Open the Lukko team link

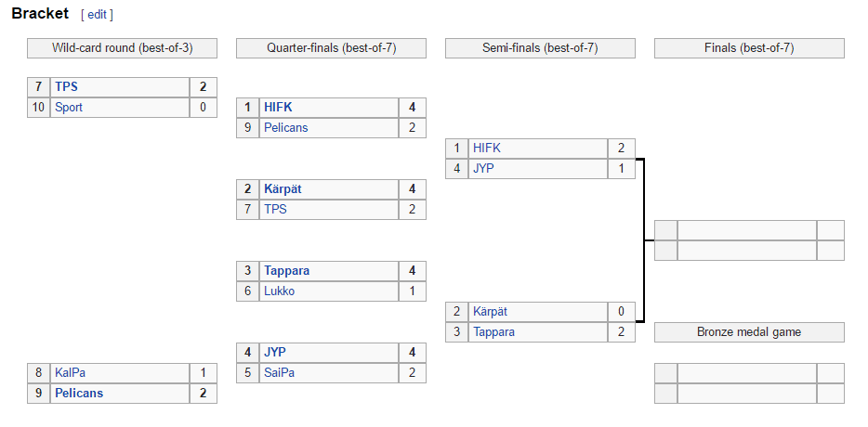click(280, 291)
